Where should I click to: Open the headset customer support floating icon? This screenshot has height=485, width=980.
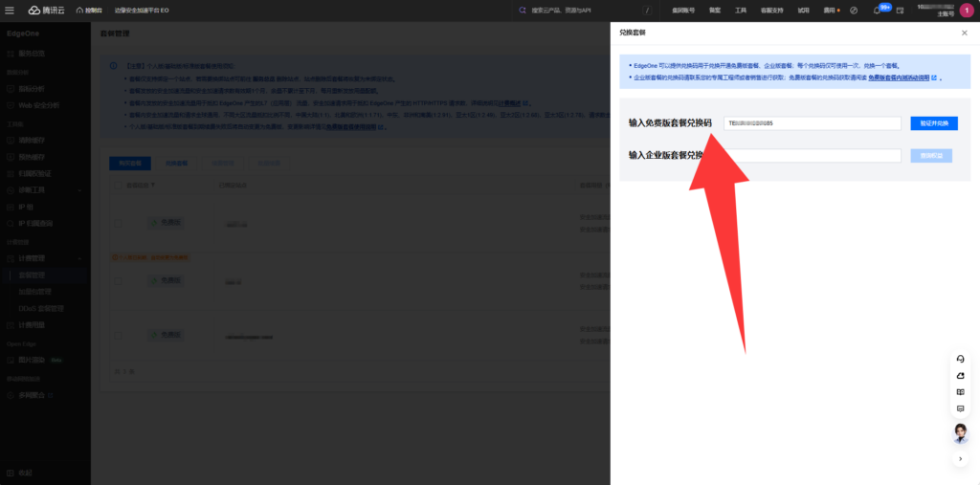point(961,359)
